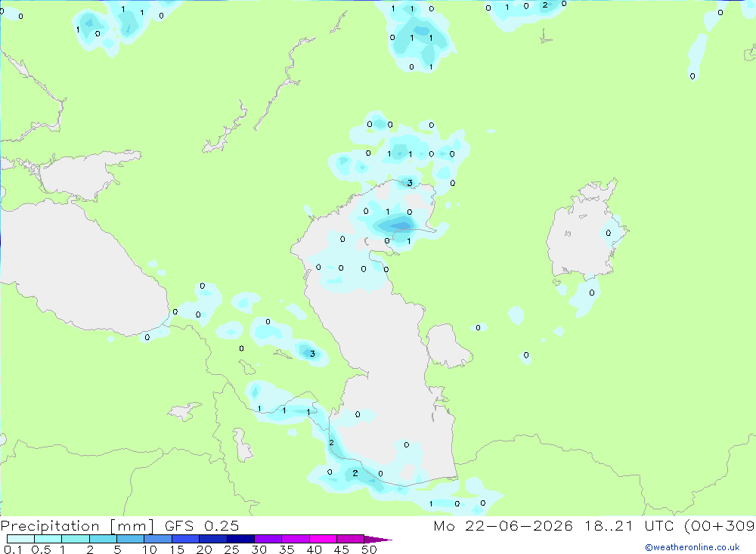The image size is (756, 554).
Task: Select the 2–5 mm legend color swatch
Action: pos(103,539)
